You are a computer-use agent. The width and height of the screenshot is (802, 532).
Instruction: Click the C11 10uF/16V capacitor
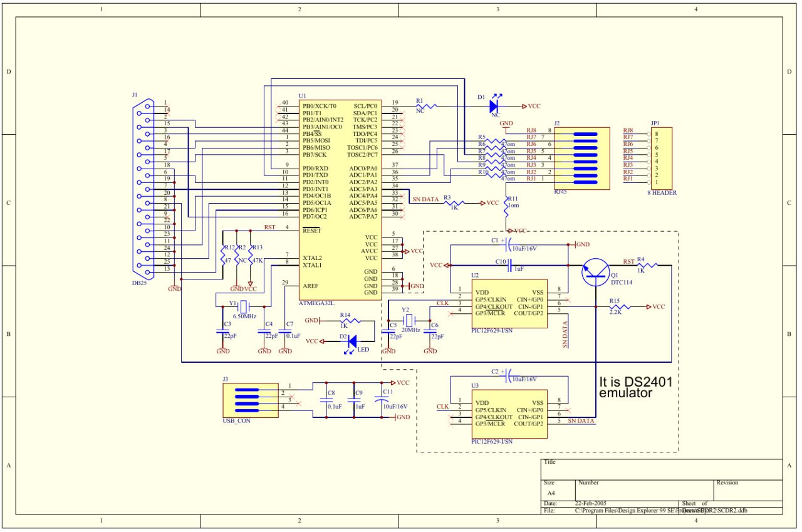point(378,399)
